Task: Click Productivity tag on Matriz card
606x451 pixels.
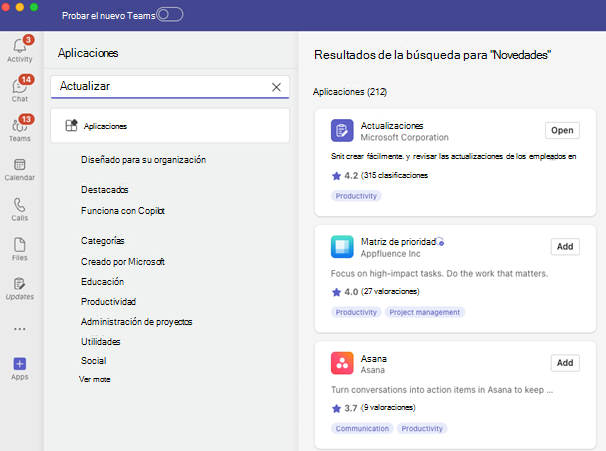Action: pos(356,312)
